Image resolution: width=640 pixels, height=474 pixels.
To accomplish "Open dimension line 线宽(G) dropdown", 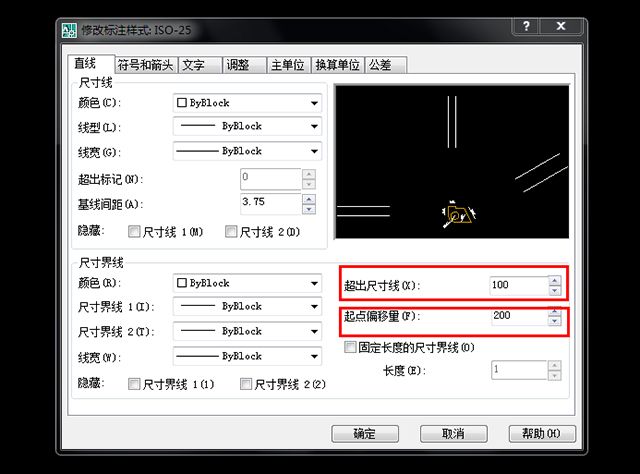I will coord(247,151).
